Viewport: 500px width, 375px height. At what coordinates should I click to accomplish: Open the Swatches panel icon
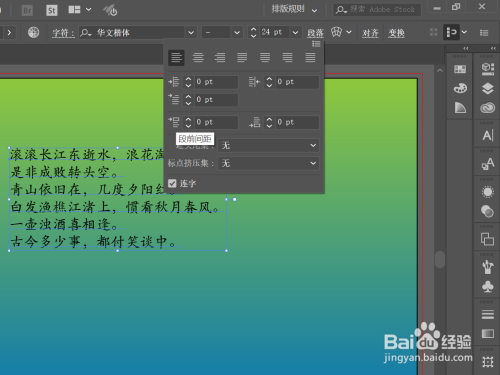click(x=460, y=69)
